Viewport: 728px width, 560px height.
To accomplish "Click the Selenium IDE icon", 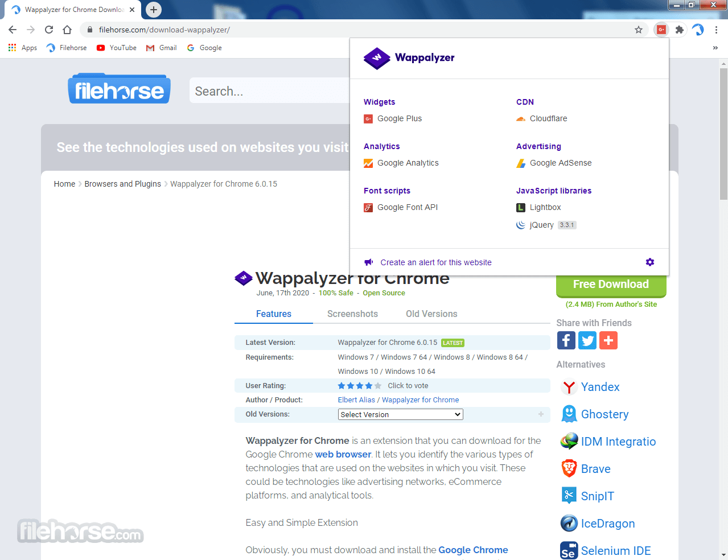I will pos(569,550).
